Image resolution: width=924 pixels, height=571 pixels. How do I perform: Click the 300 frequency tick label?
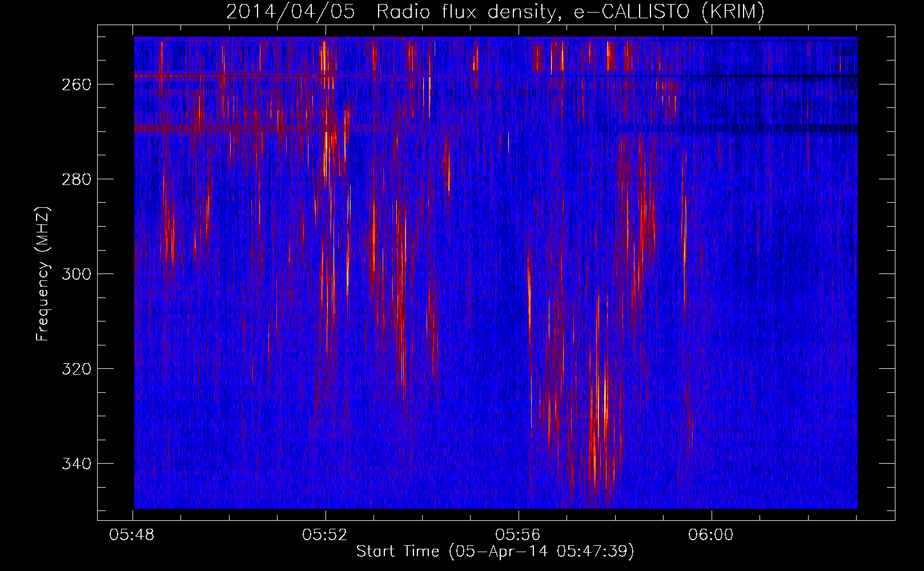coord(77,274)
